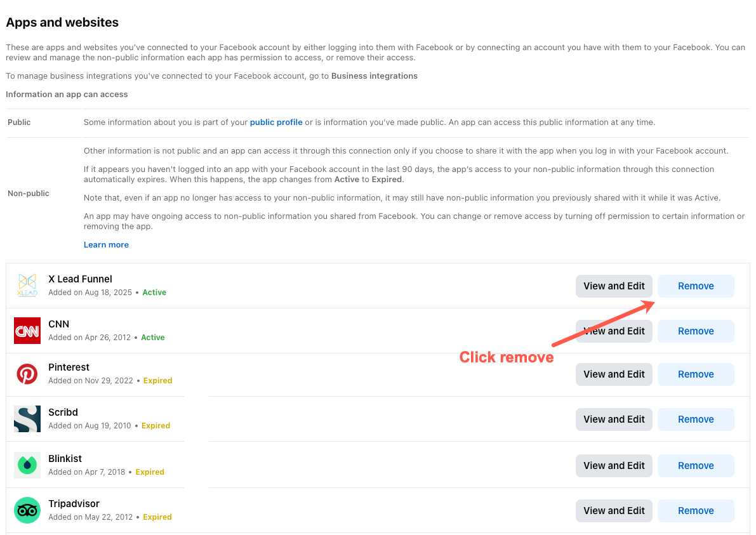This screenshot has height=535, width=756.
Task: Go to Business integrations link
Action: point(374,76)
